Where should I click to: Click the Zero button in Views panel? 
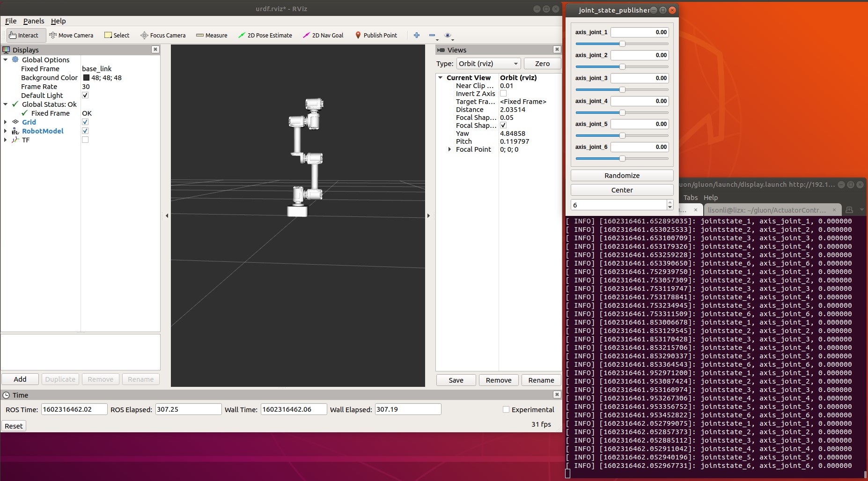point(542,63)
